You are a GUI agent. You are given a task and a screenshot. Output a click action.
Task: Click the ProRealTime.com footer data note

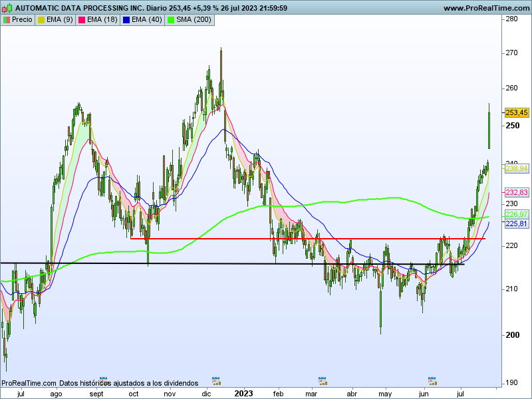click(100, 383)
